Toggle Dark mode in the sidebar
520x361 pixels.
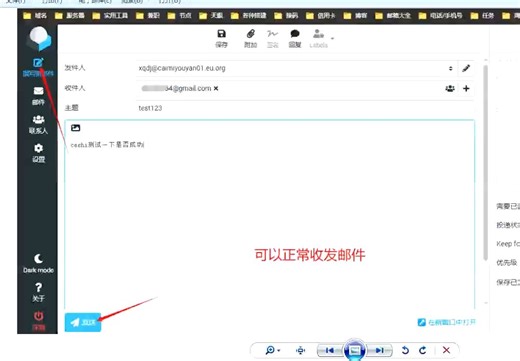pyautogui.click(x=38, y=263)
